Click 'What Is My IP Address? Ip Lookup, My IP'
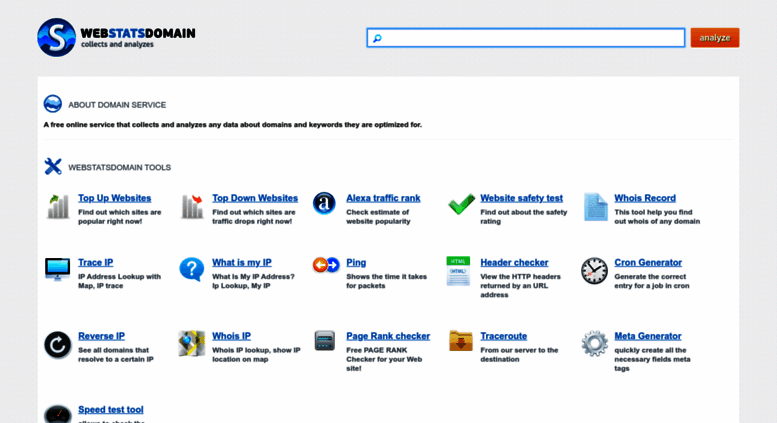Viewport: 777px width, 423px height. [253, 281]
